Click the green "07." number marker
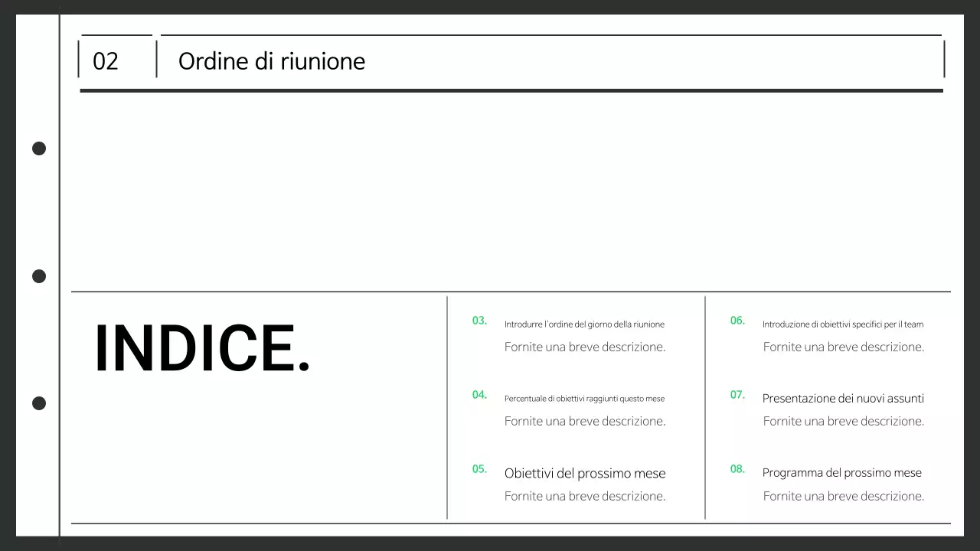Image resolution: width=980 pixels, height=551 pixels. point(737,395)
